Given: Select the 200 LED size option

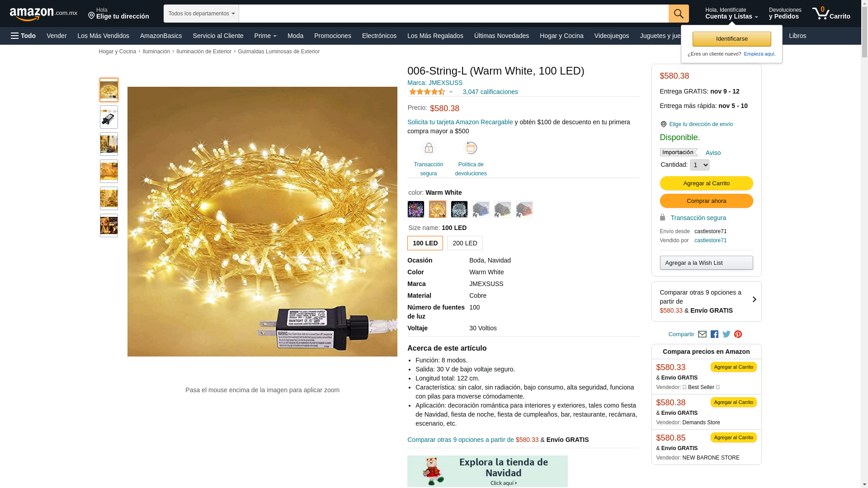Looking at the screenshot, I should pyautogui.click(x=465, y=243).
